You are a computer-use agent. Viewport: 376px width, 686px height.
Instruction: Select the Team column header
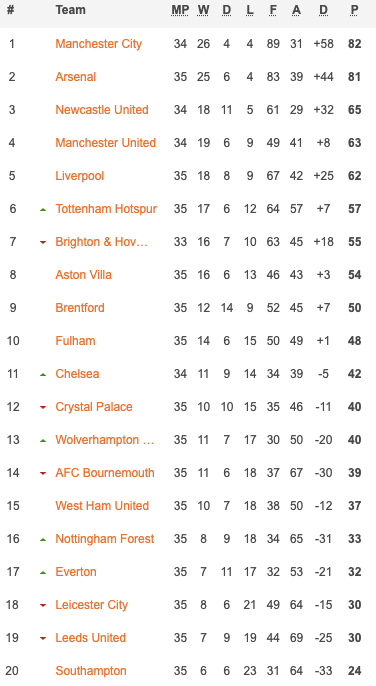(x=70, y=10)
